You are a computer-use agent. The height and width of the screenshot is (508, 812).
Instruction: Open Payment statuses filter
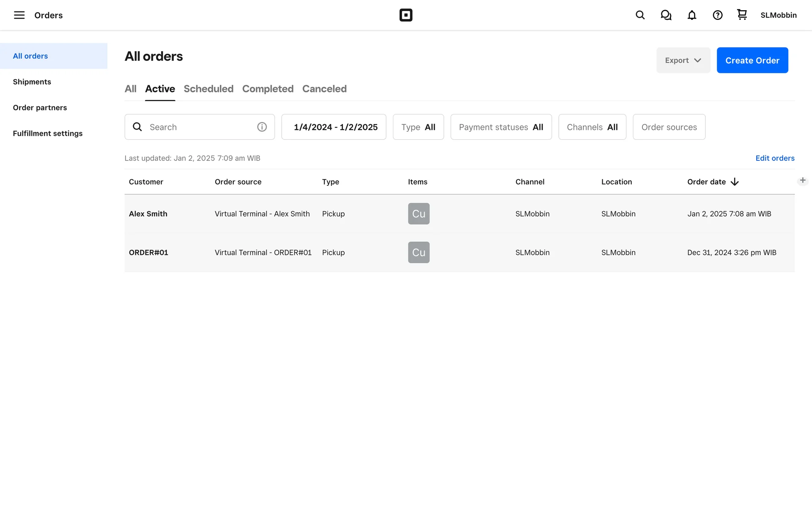pos(501,127)
